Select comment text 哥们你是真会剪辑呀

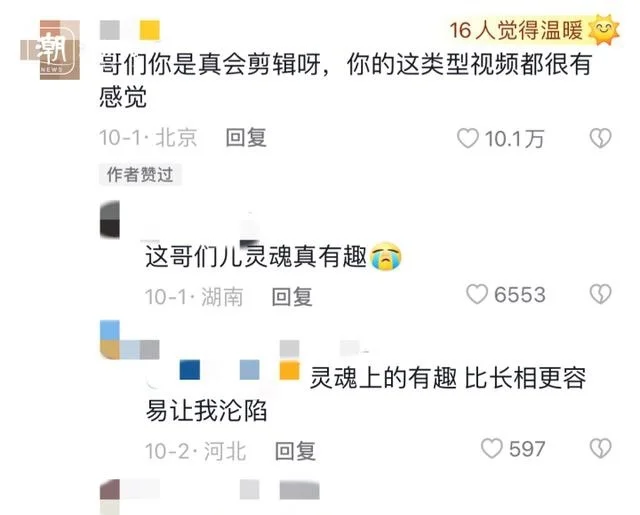point(210,64)
